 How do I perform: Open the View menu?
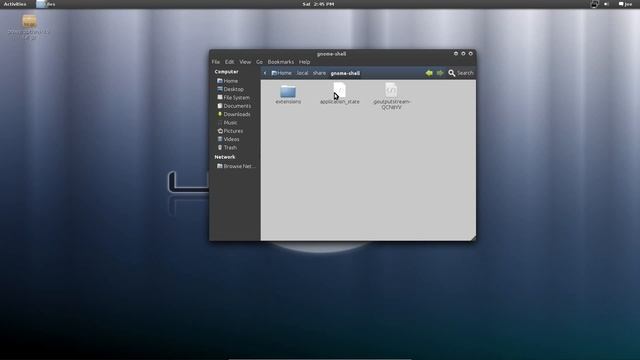coord(245,62)
